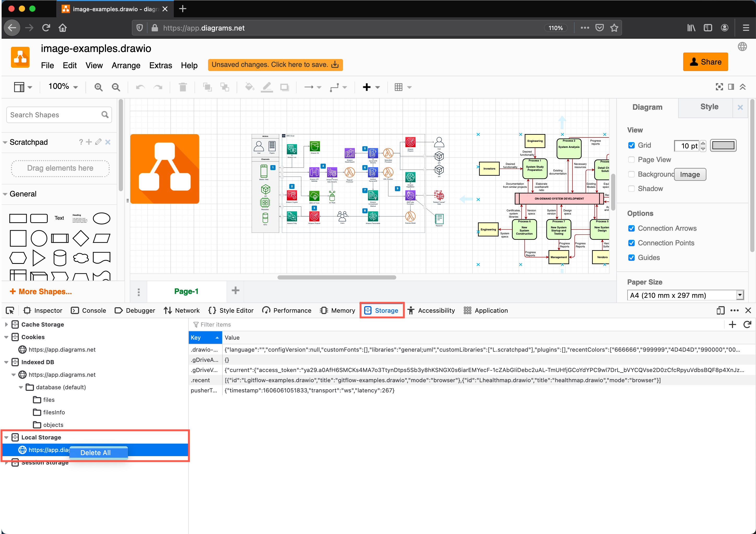Open the Line Color tool

[x=267, y=87]
